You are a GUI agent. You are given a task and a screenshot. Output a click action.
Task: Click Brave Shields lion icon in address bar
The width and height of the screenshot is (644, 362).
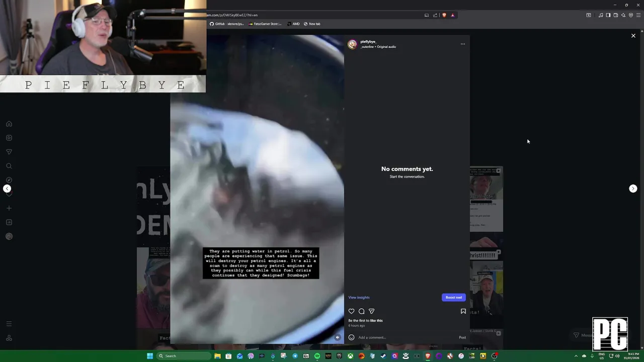(x=444, y=15)
